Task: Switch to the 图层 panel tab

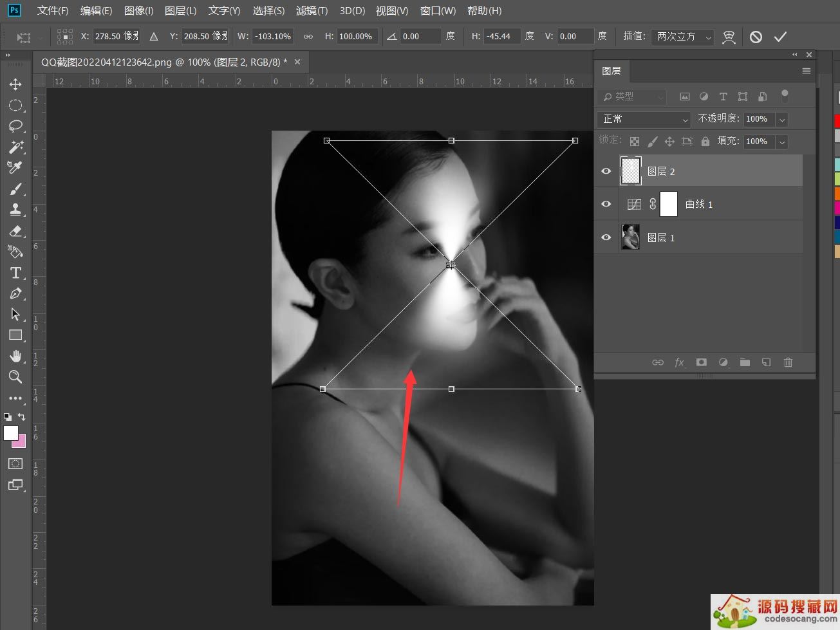Action: [611, 71]
